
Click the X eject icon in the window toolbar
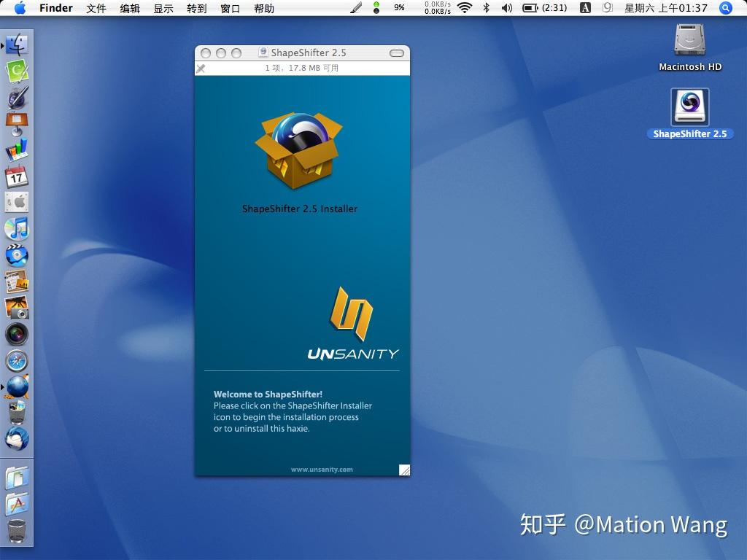click(201, 69)
